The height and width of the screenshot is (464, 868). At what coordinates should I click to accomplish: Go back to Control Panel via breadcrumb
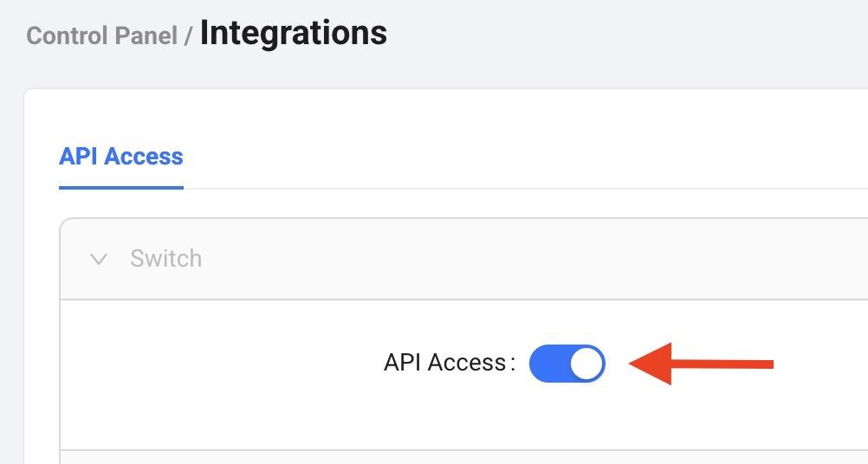point(101,36)
